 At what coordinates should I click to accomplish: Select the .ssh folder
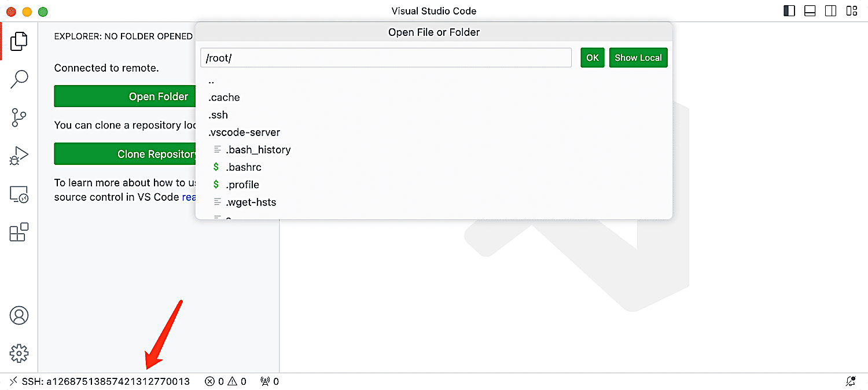coord(434,115)
